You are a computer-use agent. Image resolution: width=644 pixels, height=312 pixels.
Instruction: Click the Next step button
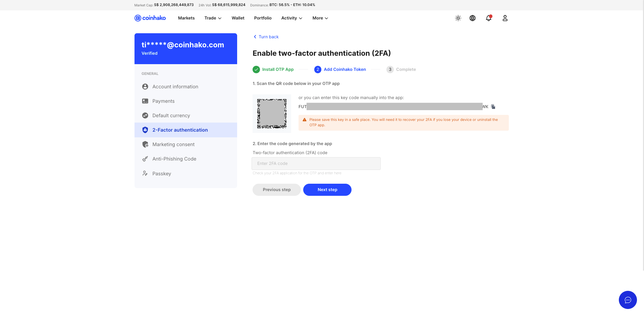click(327, 190)
